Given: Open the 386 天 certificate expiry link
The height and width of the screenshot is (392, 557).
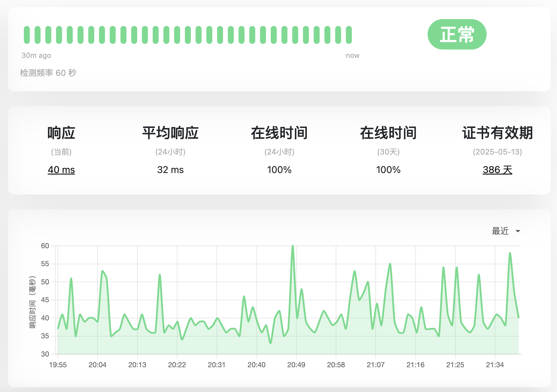Looking at the screenshot, I should pos(497,170).
